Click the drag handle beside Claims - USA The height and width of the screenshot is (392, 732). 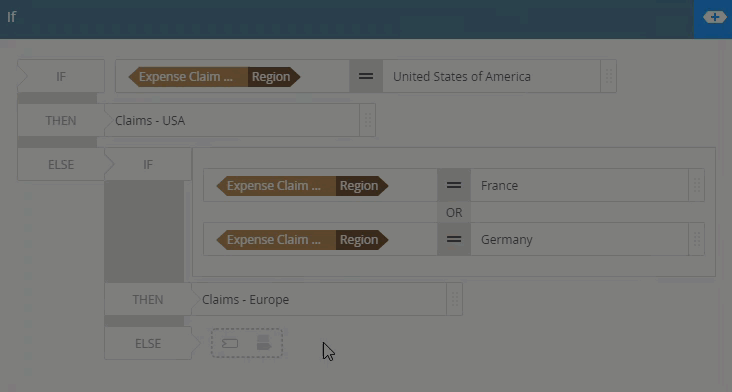click(367, 120)
